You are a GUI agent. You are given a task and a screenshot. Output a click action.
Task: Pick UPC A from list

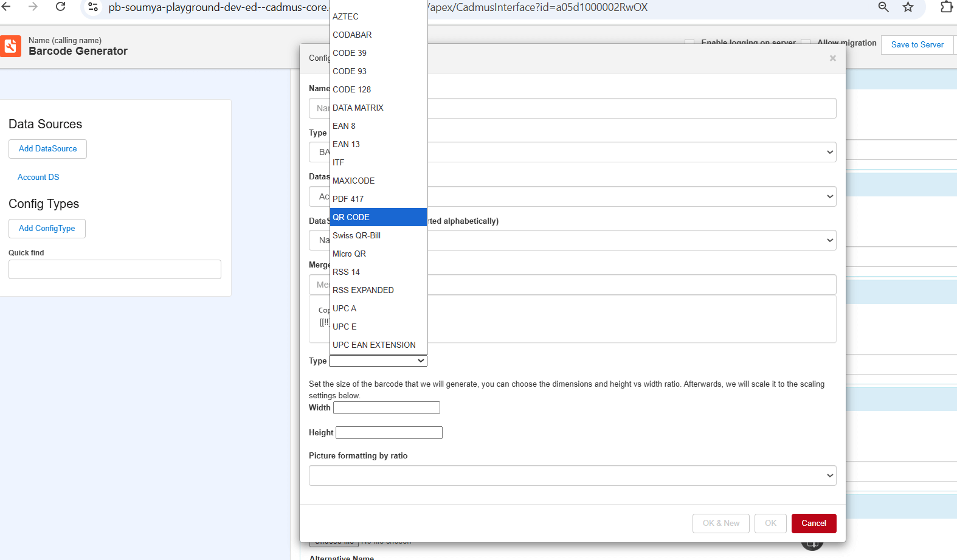(378, 308)
